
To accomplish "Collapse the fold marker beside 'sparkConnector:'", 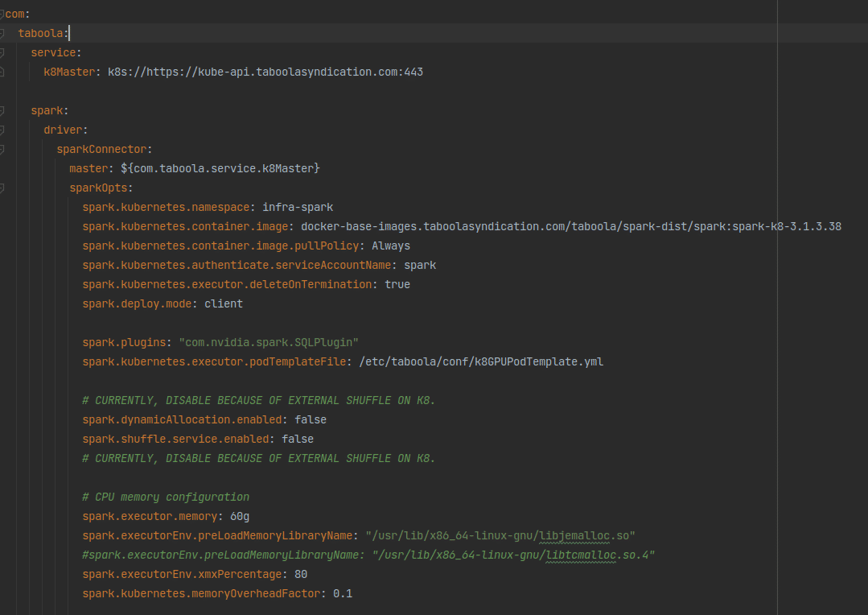I will pos(2,150).
